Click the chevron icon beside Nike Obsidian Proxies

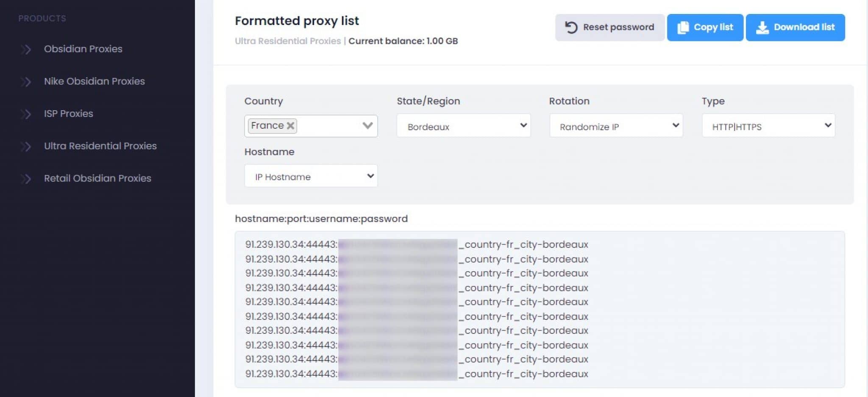pyautogui.click(x=26, y=81)
